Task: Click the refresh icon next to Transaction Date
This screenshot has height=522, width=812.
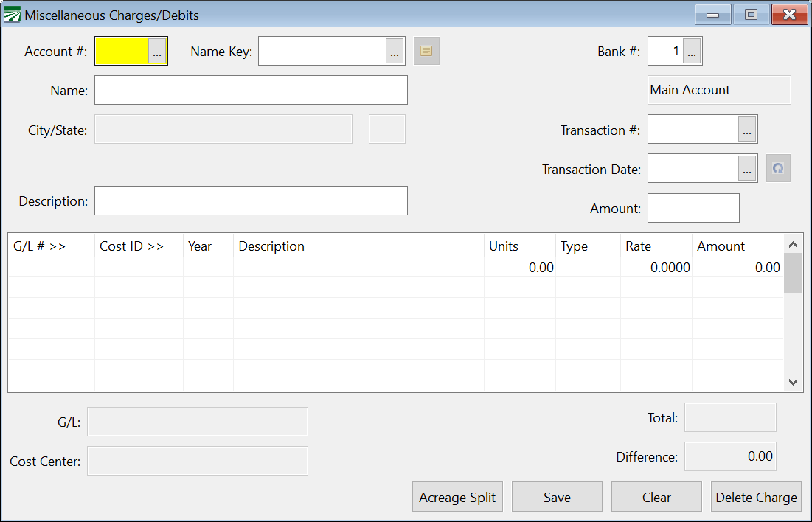Action: (777, 168)
